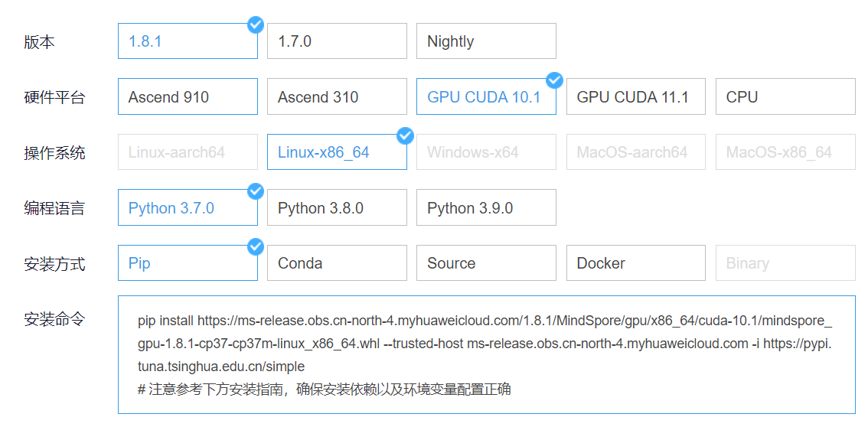
Task: Choose version 1.7.0
Action: (x=337, y=41)
